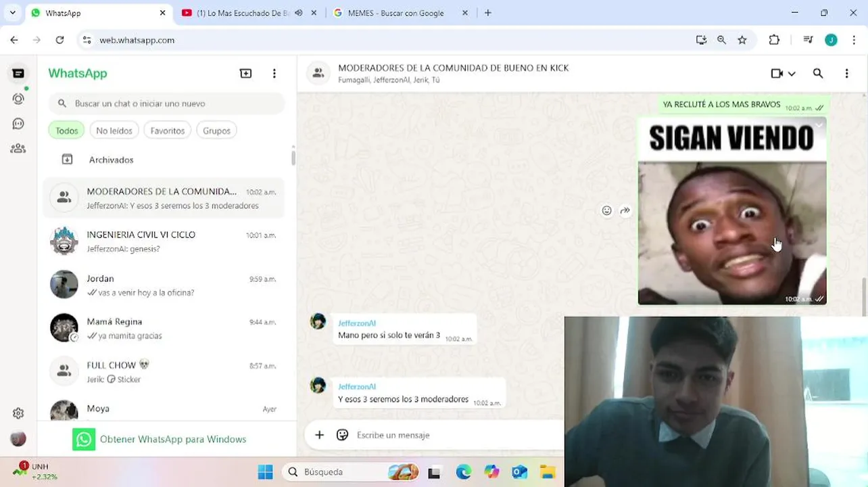Open the message options chevron on image

819,125
